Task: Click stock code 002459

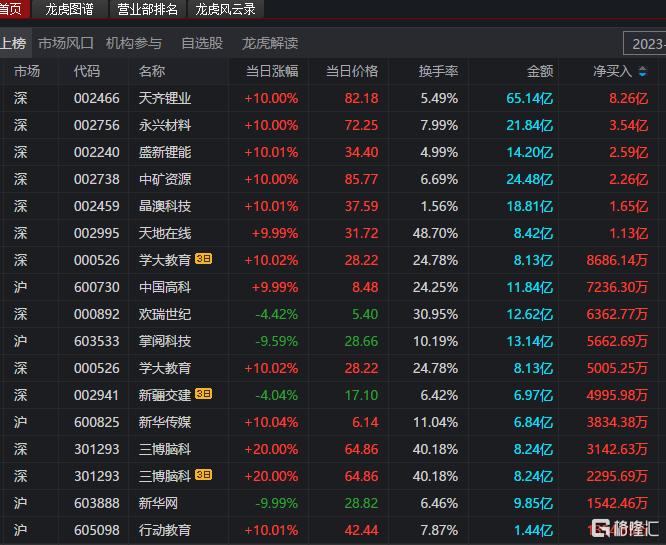Action: coord(96,206)
